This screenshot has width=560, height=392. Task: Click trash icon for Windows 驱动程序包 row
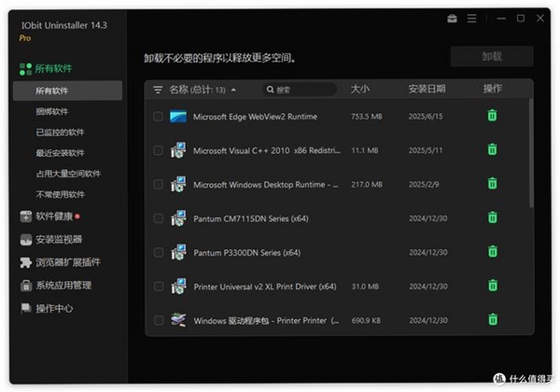pyautogui.click(x=493, y=319)
